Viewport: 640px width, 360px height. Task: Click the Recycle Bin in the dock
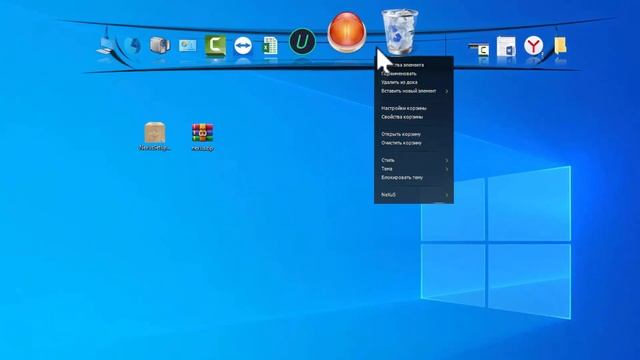(400, 32)
